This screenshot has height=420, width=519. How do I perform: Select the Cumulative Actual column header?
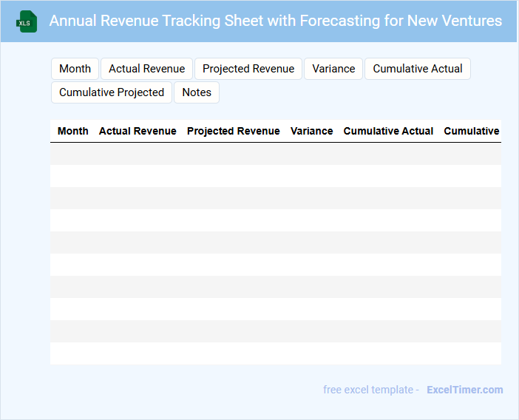point(388,131)
